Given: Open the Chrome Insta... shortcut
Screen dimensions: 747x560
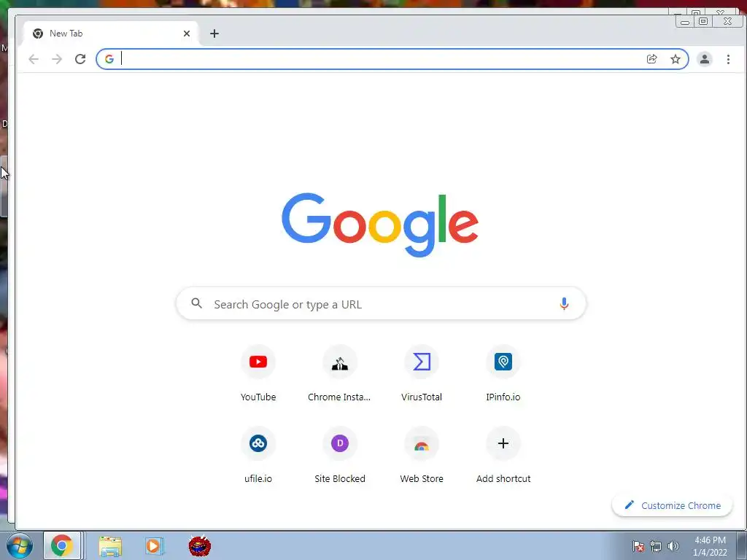Looking at the screenshot, I should tap(340, 373).
